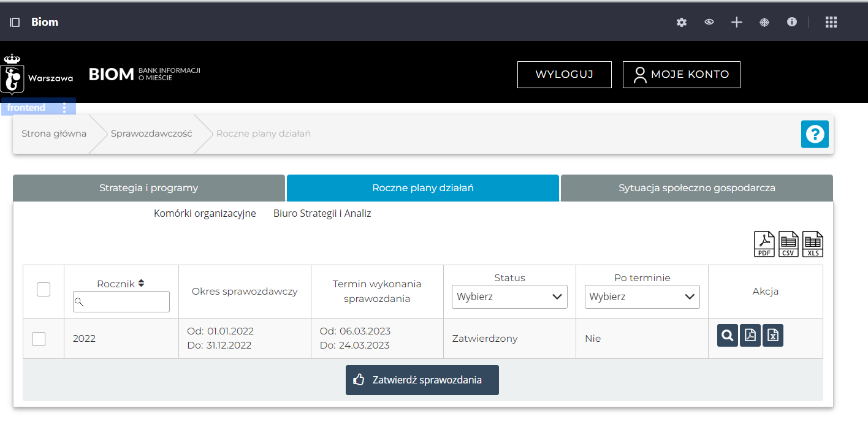Open Sytuacja społeczno gospodarcza tab
The width and height of the screenshot is (868, 430).
pos(696,188)
